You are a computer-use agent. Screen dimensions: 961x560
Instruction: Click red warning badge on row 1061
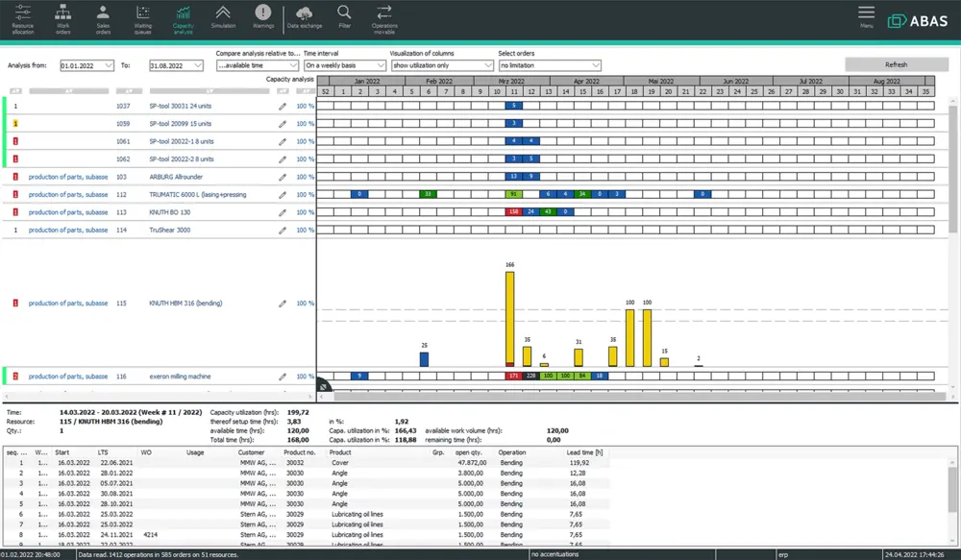15,141
